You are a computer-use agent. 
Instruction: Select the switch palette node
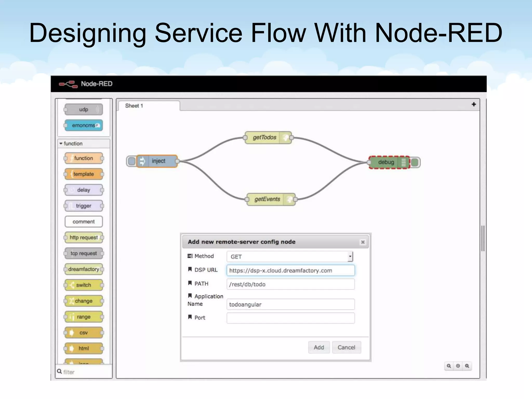(83, 285)
